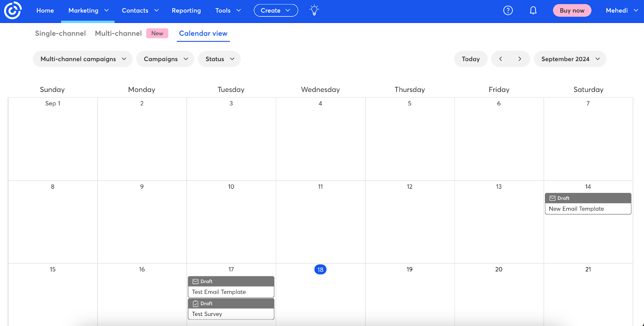Open the Test Email Template draft

231,287
